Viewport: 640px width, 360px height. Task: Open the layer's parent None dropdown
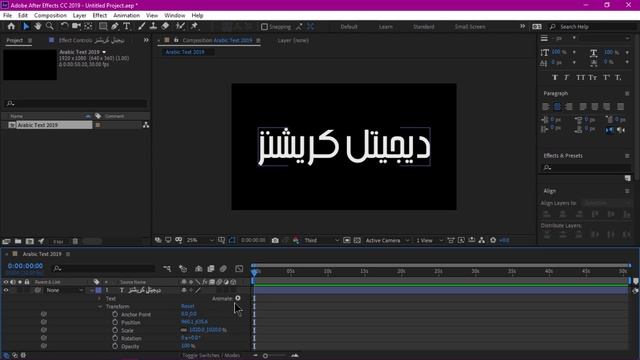tap(64, 290)
